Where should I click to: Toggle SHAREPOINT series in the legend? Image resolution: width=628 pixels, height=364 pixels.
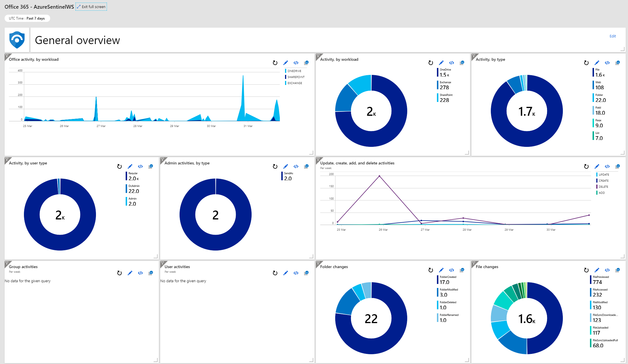click(295, 77)
